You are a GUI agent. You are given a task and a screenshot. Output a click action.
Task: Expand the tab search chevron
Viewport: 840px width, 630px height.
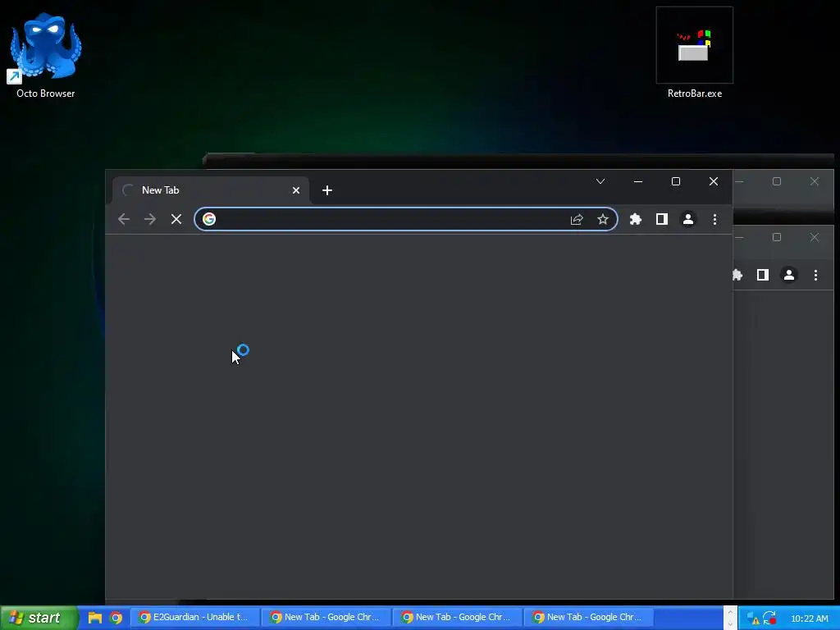(x=600, y=181)
